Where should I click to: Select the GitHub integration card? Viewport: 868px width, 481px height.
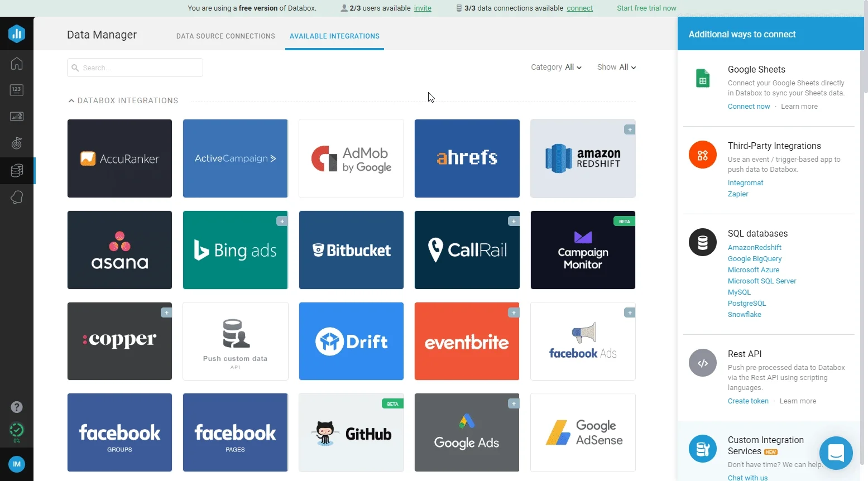click(x=351, y=432)
